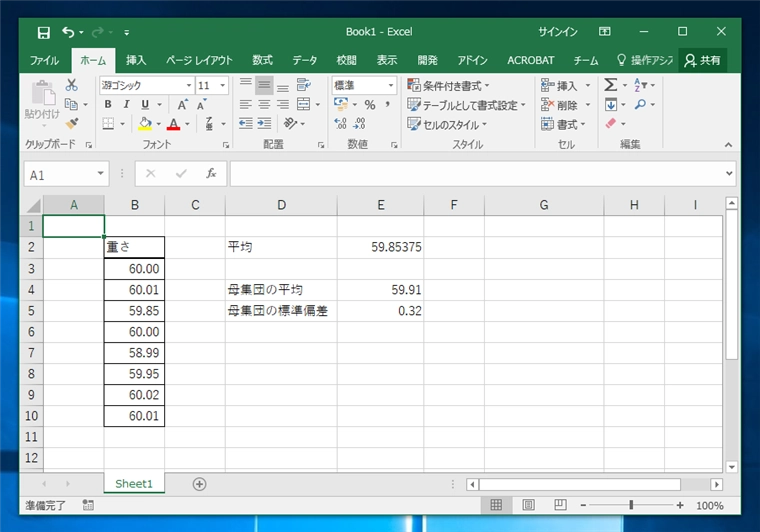This screenshot has height=532, width=760.
Task: Switch to the ACROBAT tab
Action: click(x=530, y=60)
